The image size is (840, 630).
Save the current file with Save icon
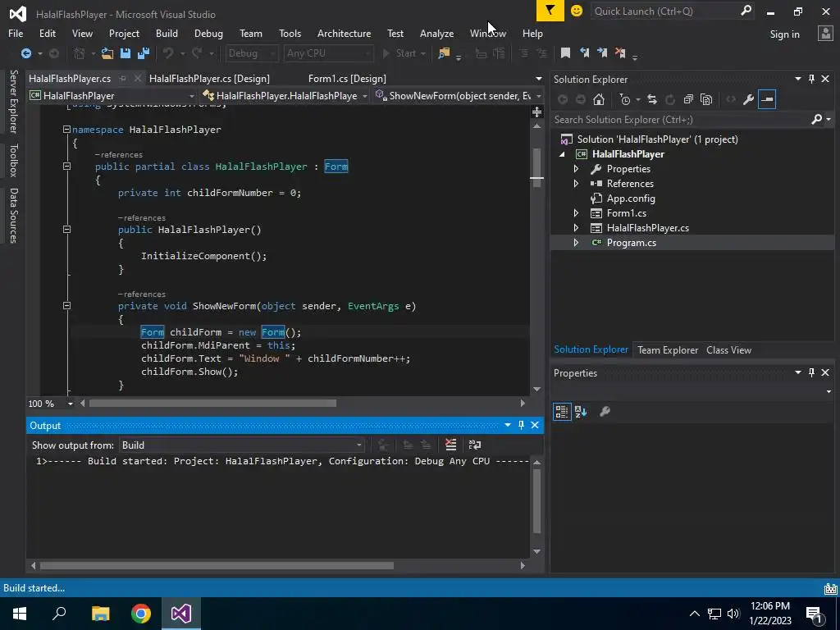[x=126, y=53]
